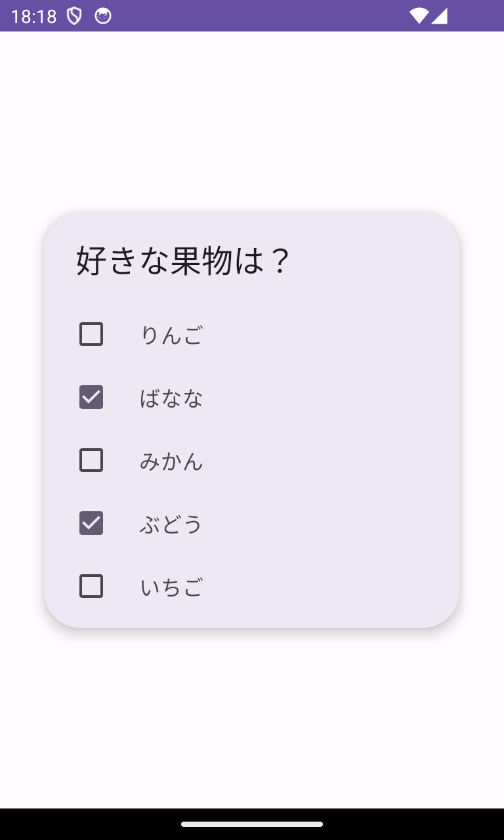This screenshot has height=840, width=504.
Task: Tap the cellular signal strength icon
Action: coord(440,16)
